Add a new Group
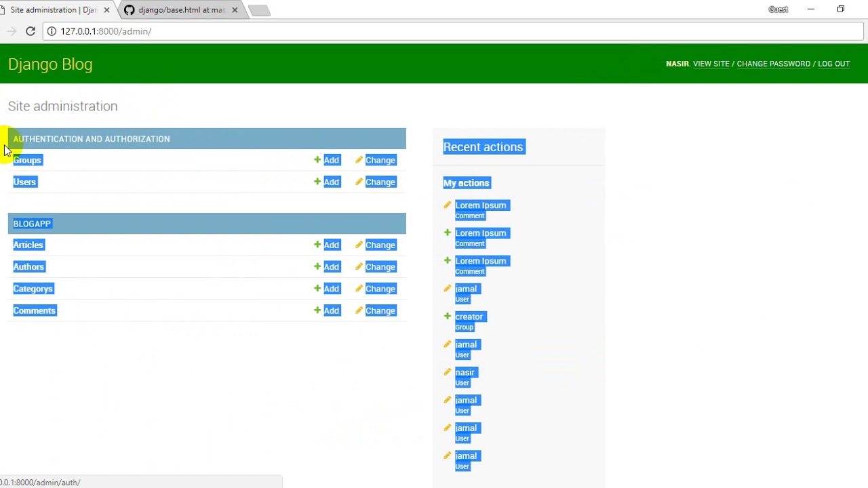The width and height of the screenshot is (868, 488). [x=327, y=160]
